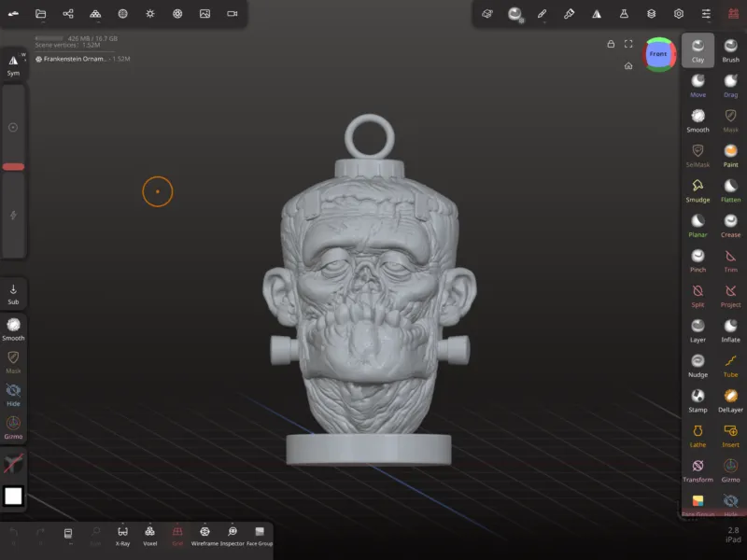Screen dimensions: 747x560
Task: Open the Topology menu
Action: (x=95, y=14)
